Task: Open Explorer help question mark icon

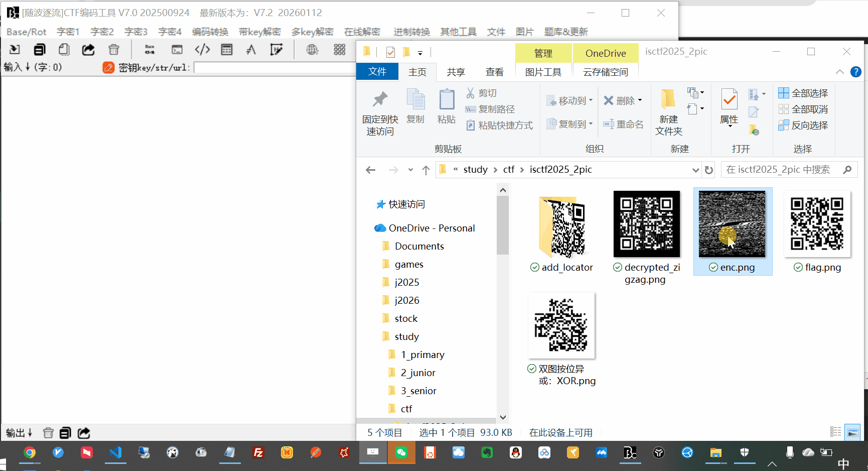Action: coord(856,72)
